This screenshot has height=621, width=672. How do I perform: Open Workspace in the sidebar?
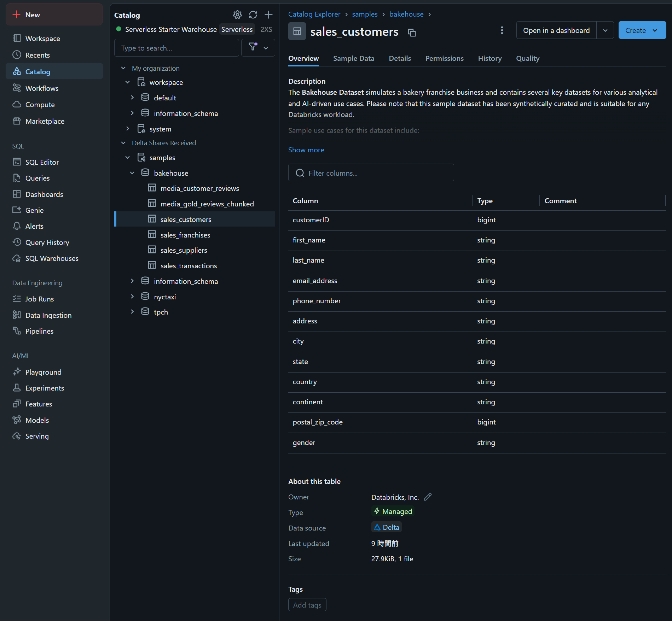pos(54,38)
